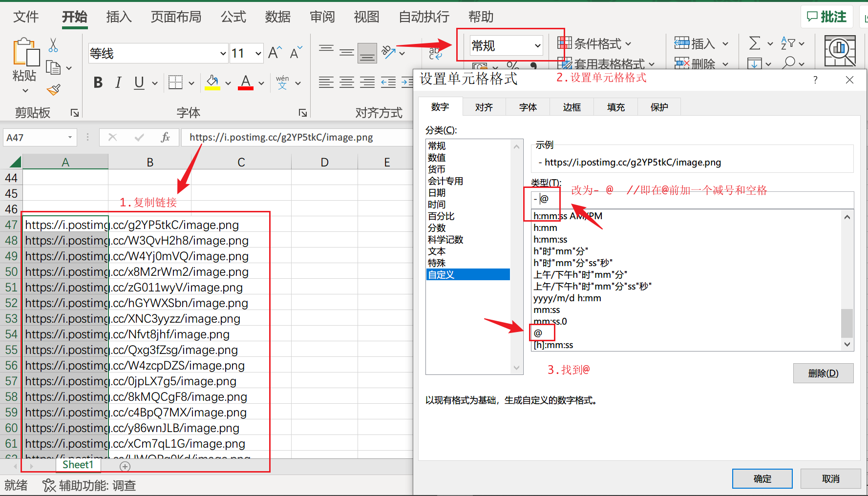This screenshot has height=496, width=868.
Task: Click the 批注 comments button
Action: (x=826, y=17)
